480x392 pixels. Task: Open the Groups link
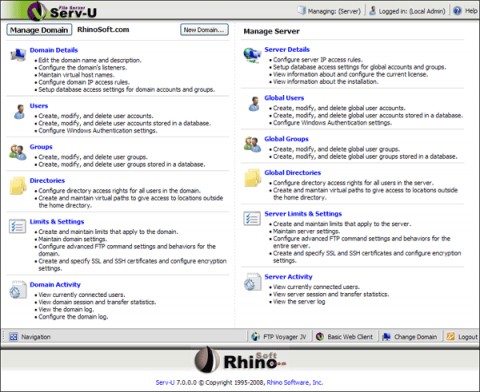pyautogui.click(x=41, y=147)
